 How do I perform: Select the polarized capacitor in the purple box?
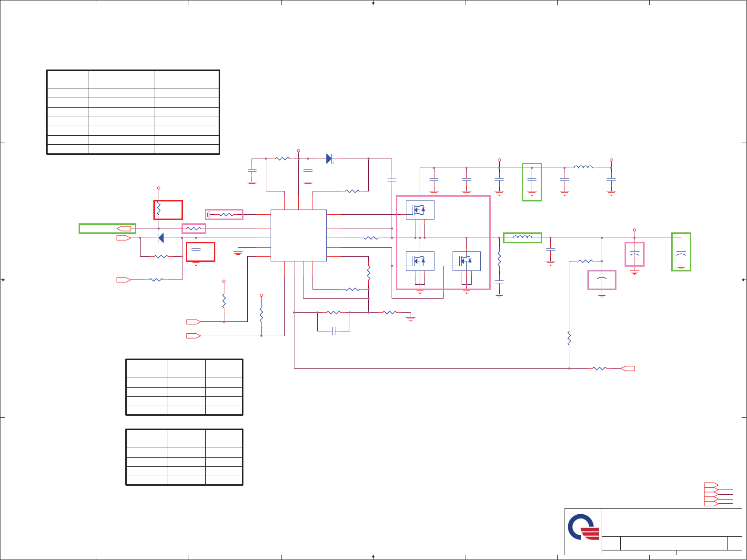pyautogui.click(x=602, y=277)
